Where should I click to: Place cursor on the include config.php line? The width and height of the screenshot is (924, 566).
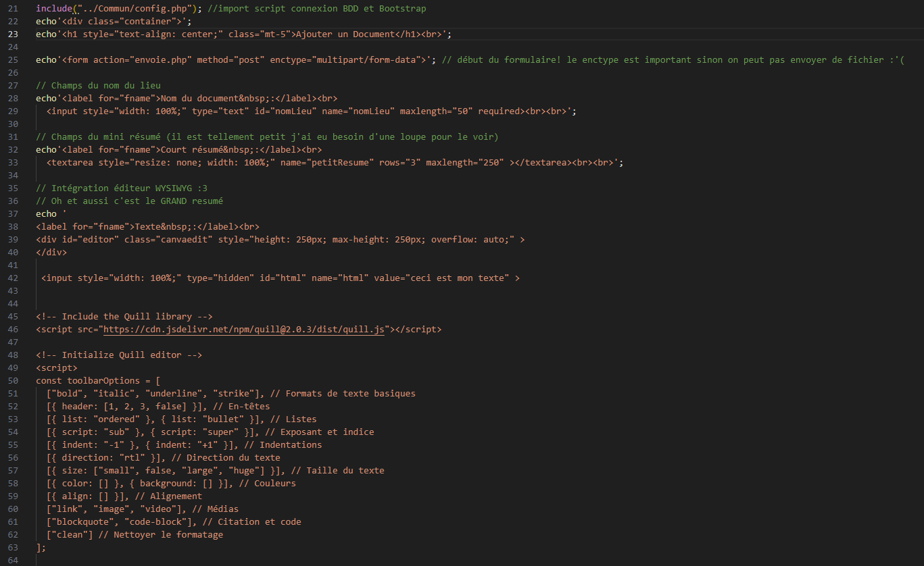point(230,8)
